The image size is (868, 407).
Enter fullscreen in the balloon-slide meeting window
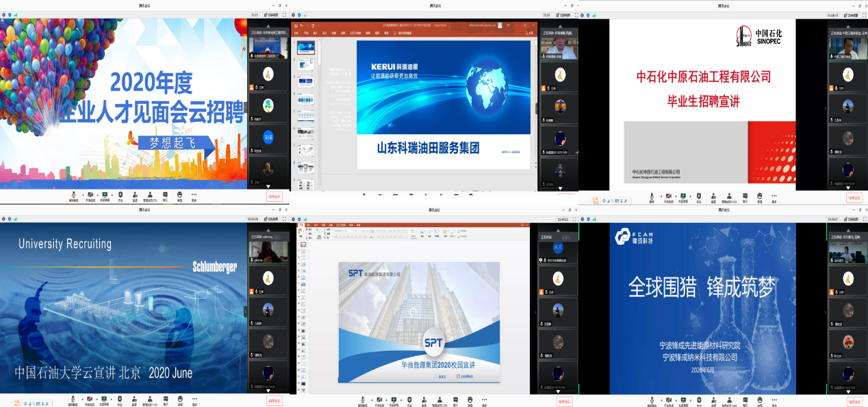point(284,14)
